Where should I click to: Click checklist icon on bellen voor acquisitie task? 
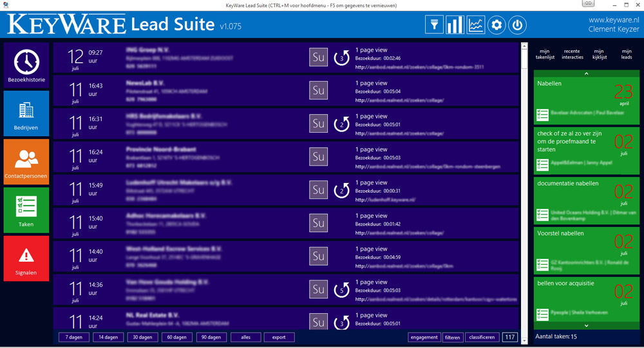click(542, 314)
